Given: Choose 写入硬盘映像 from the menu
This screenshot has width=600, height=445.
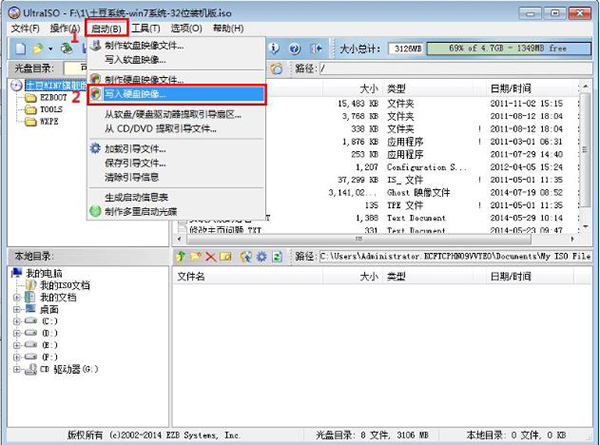Looking at the screenshot, I should [176, 94].
